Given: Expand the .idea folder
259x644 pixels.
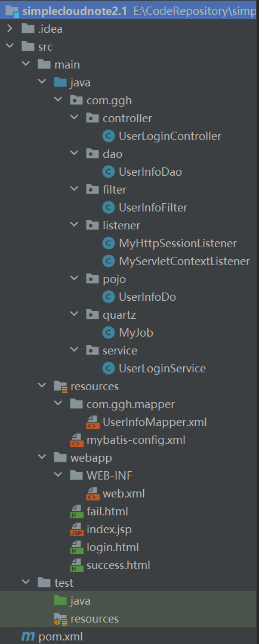Looking at the screenshot, I should coord(10,29).
